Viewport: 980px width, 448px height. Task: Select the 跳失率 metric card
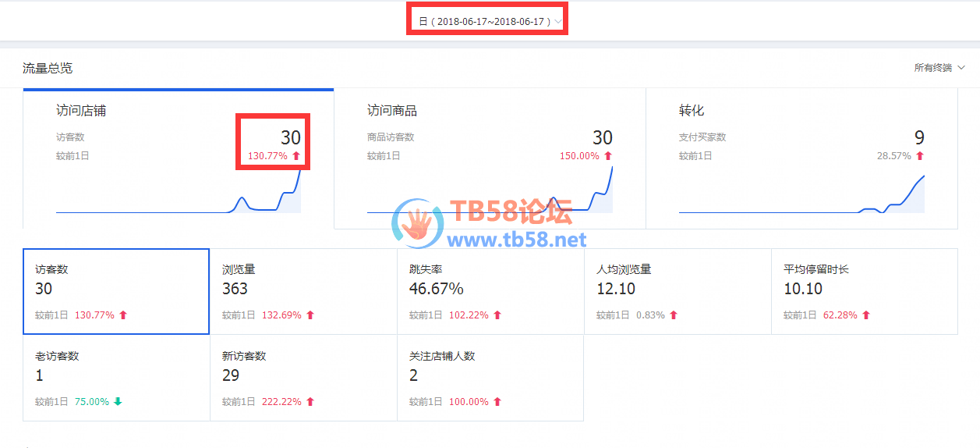[x=490, y=291]
